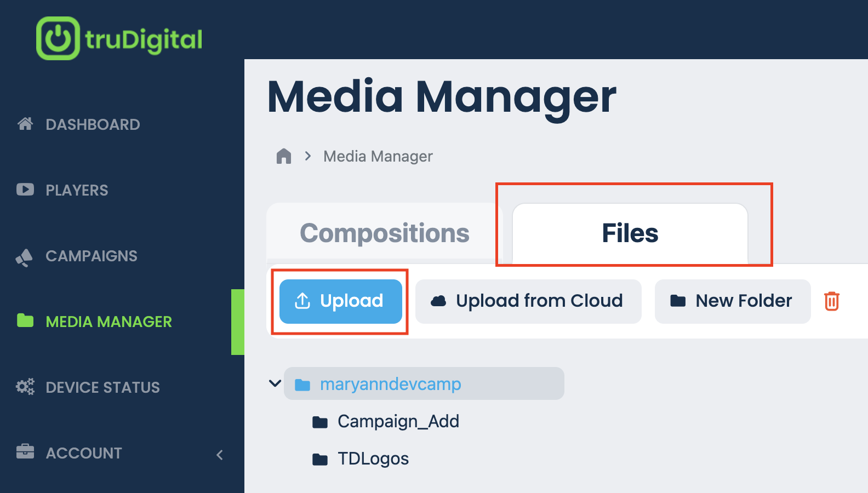This screenshot has height=493, width=868.
Task: Click the Players play-button icon
Action: pyautogui.click(x=25, y=190)
